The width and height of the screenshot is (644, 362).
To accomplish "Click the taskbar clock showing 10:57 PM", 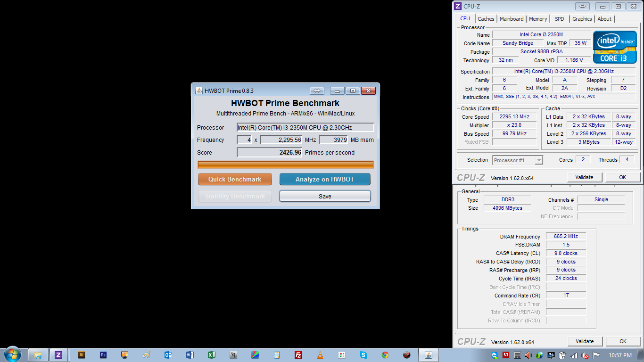I will [x=619, y=355].
